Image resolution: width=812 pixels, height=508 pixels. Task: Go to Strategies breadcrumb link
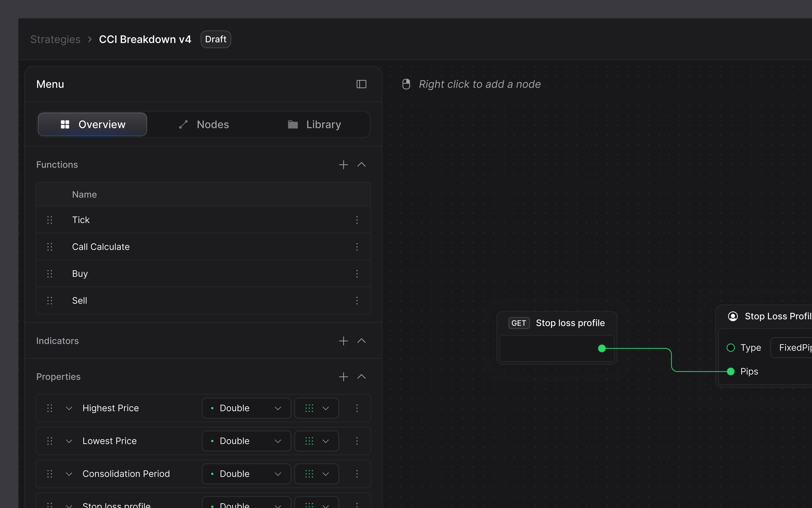coord(55,39)
